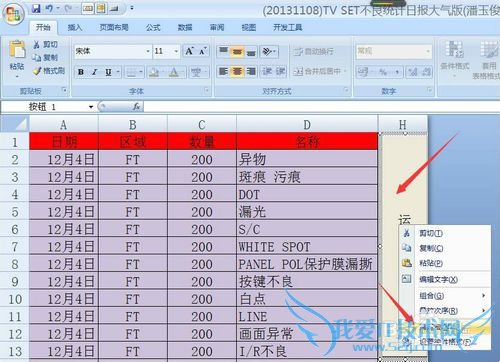
Task: Toggle center horizontal alignment
Action: click(237, 71)
